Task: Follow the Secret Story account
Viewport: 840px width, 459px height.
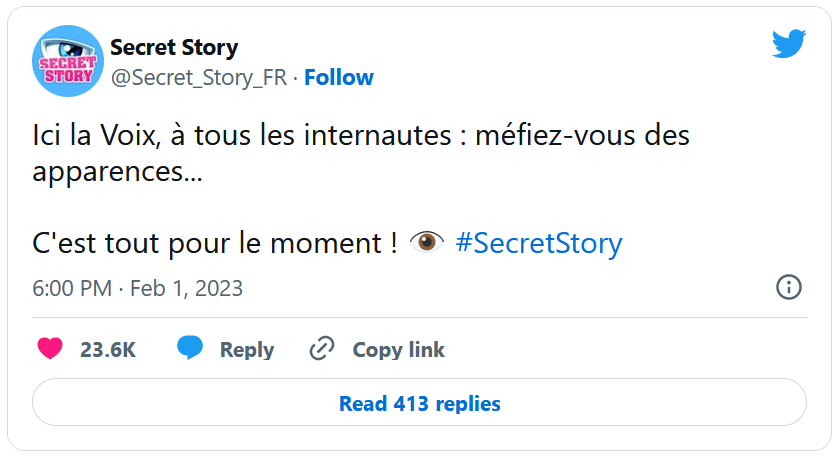Action: 339,78
